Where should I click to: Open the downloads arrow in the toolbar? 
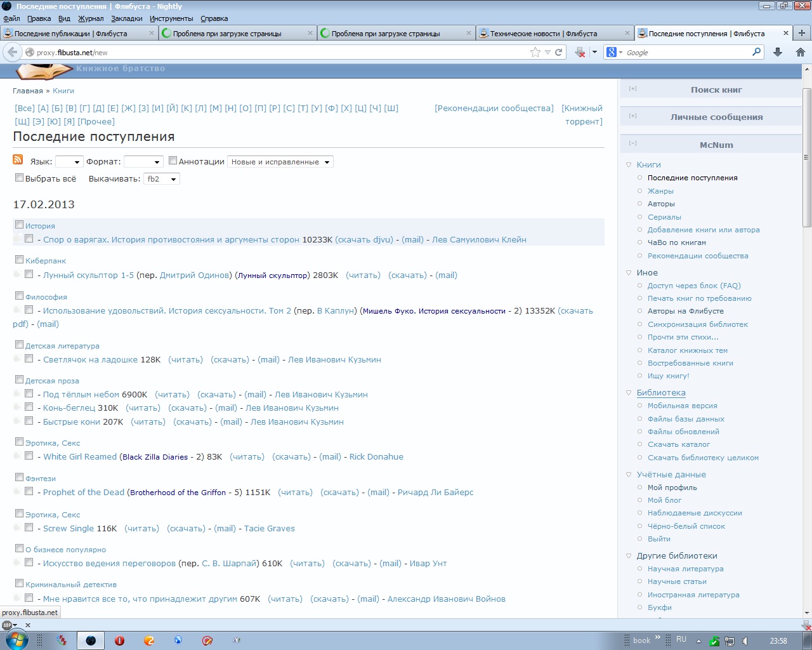tap(778, 53)
